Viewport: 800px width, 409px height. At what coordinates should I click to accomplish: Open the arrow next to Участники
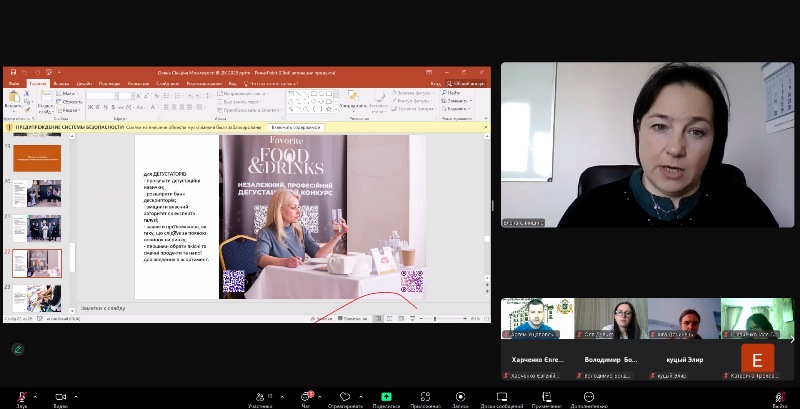pyautogui.click(x=282, y=397)
